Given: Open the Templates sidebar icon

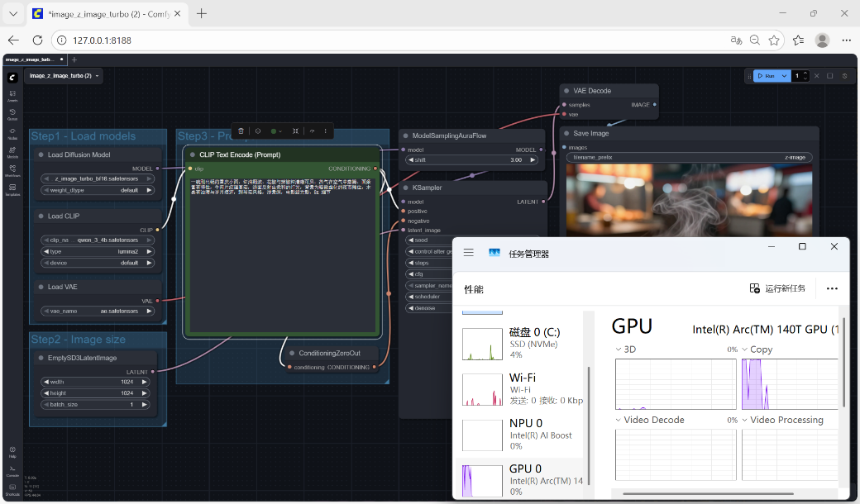Looking at the screenshot, I should [x=12, y=190].
